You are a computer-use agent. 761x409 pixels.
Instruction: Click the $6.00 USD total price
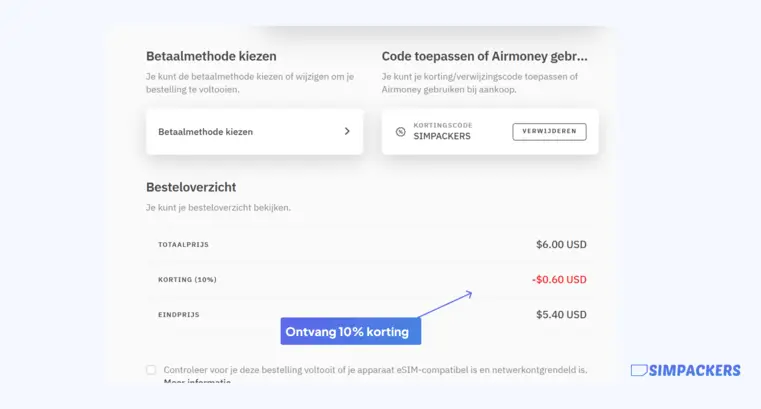[x=561, y=245]
